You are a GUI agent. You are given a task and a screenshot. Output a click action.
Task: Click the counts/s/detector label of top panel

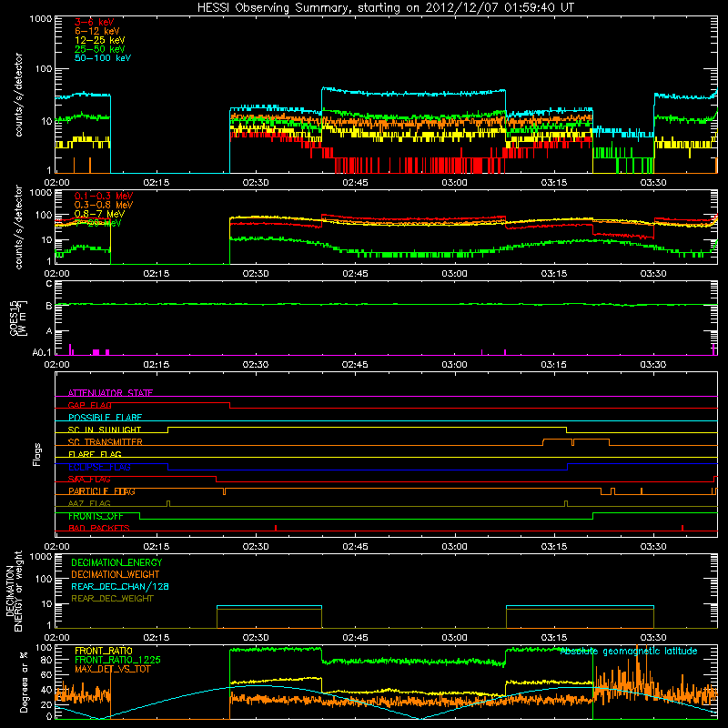click(x=18, y=95)
